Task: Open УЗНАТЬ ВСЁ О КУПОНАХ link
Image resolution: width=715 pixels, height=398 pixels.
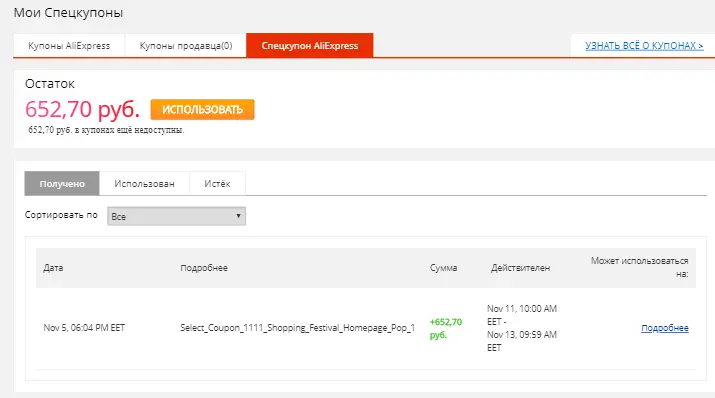Action: pos(644,46)
